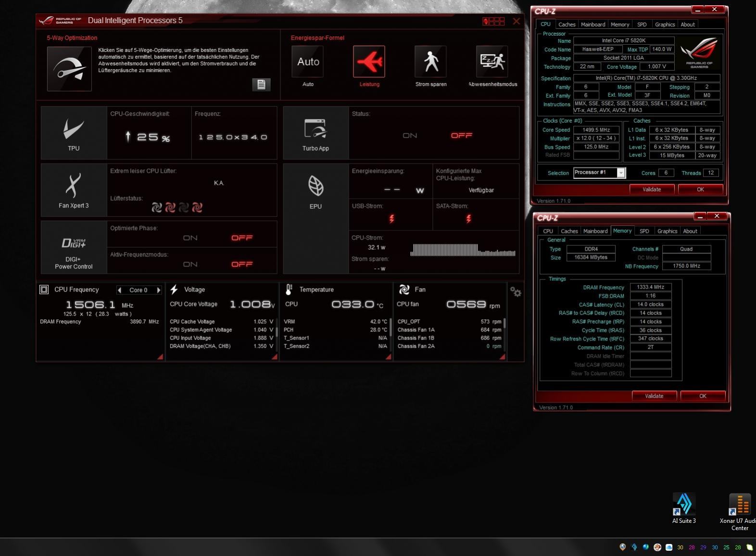Select Abwesenheitsmodus away mode icon
This screenshot has width=756, height=556.
click(492, 62)
